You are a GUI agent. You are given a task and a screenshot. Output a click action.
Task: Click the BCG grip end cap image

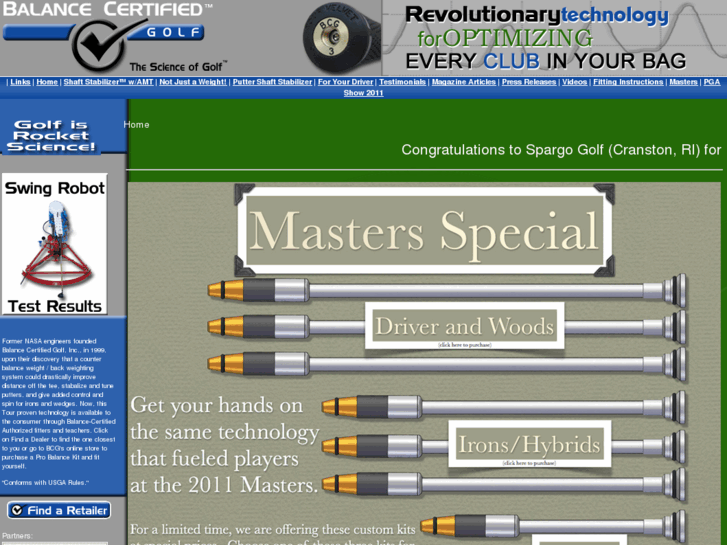tap(341, 37)
